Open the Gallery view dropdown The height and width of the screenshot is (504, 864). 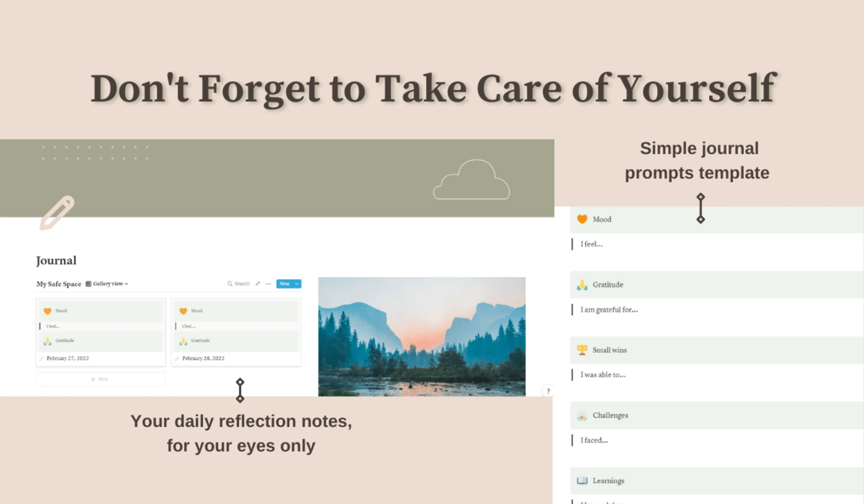point(107,284)
